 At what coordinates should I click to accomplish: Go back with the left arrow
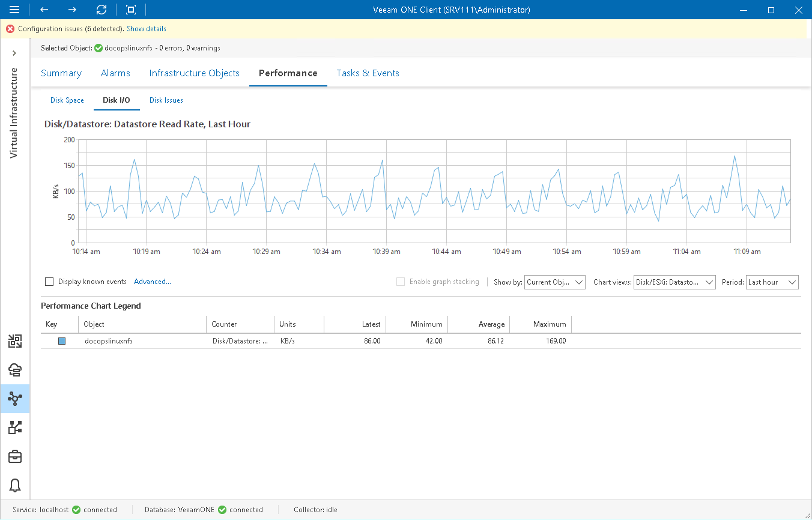[44, 10]
